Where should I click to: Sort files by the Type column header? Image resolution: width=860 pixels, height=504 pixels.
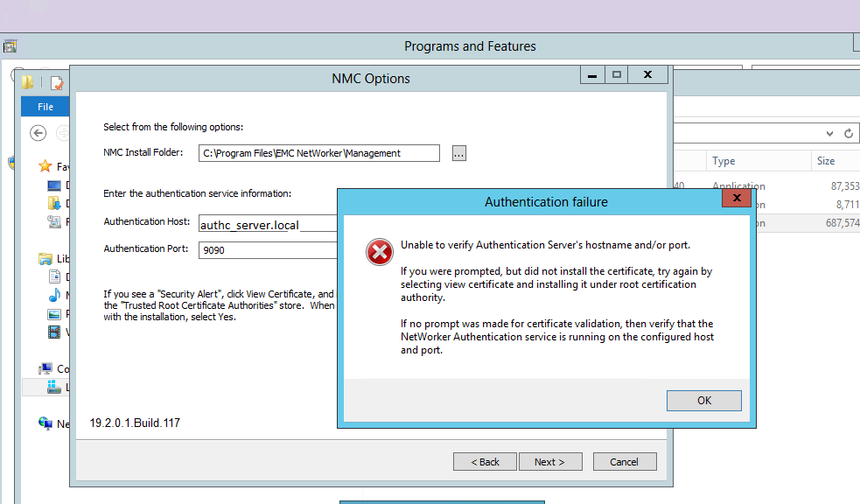click(x=724, y=160)
